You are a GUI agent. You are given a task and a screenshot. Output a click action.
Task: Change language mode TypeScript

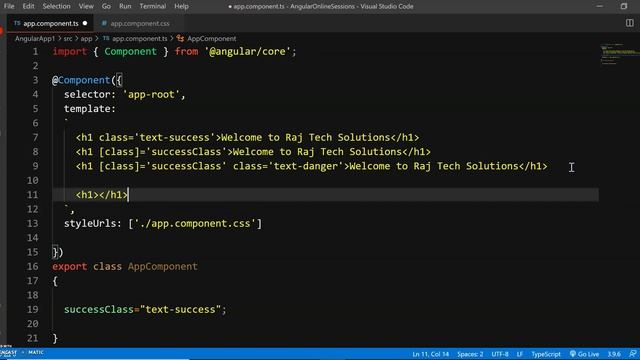pos(546,354)
